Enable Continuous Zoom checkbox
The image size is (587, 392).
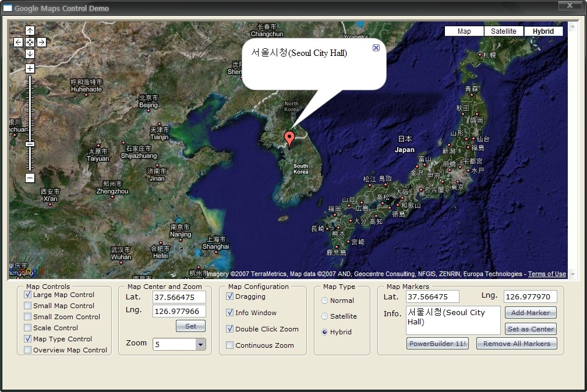pos(230,345)
